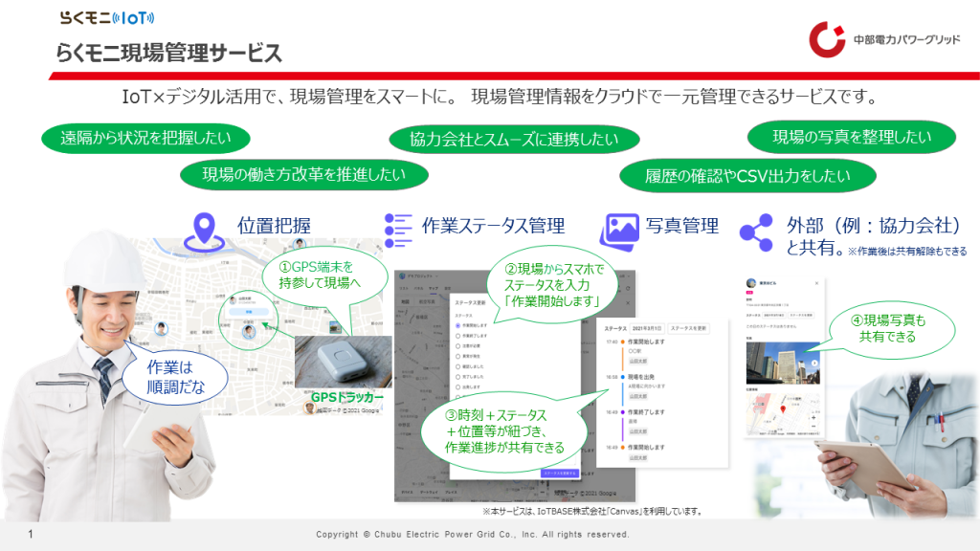Image resolution: width=980 pixels, height=551 pixels.
Task: Close the ステータス更新 dialog with X
Action: click(628, 303)
